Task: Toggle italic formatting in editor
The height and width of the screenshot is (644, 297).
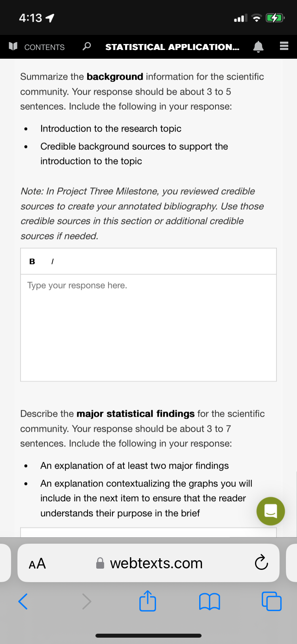Action: point(52,261)
